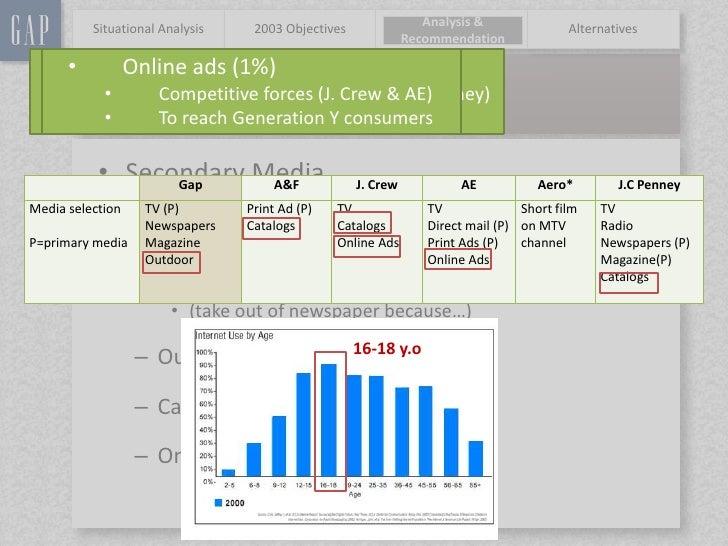The width and height of the screenshot is (728, 546).
Task: Click 'Radio' in J.C Penney column
Action: pos(617,226)
